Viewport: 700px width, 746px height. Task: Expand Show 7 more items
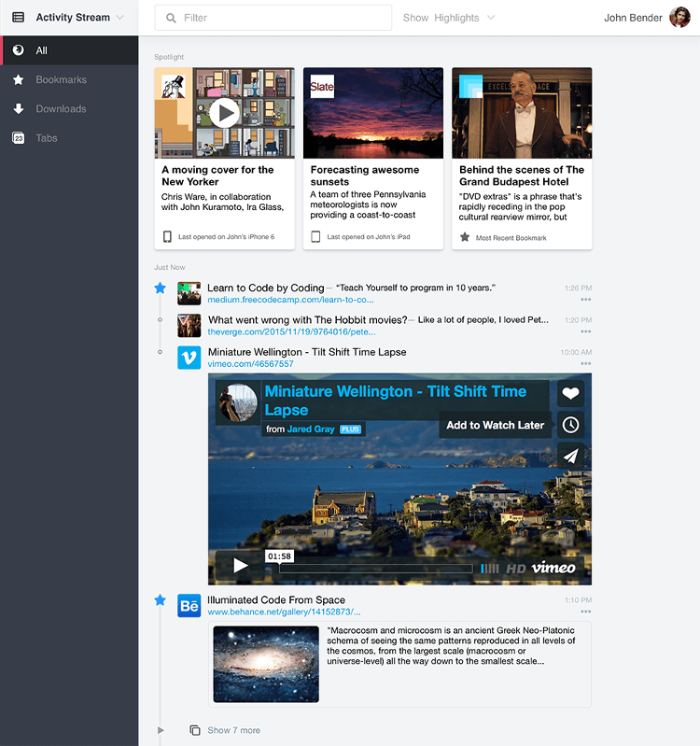pos(233,730)
